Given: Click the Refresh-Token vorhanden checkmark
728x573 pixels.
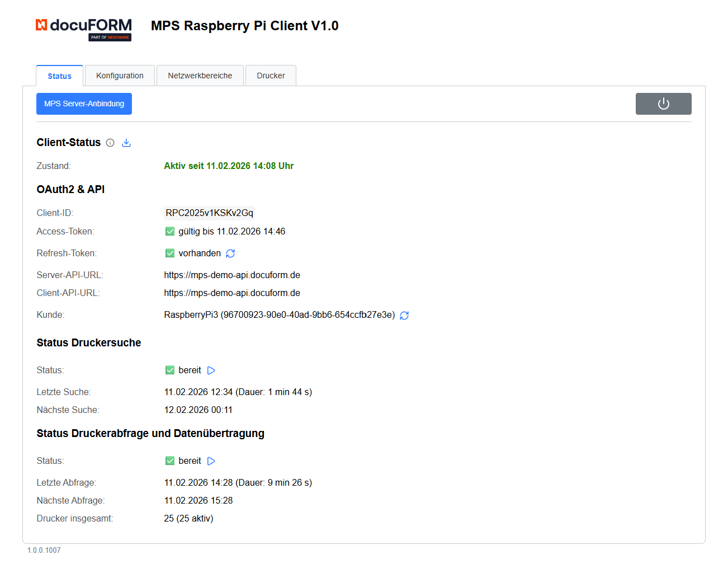Looking at the screenshot, I should [x=169, y=253].
